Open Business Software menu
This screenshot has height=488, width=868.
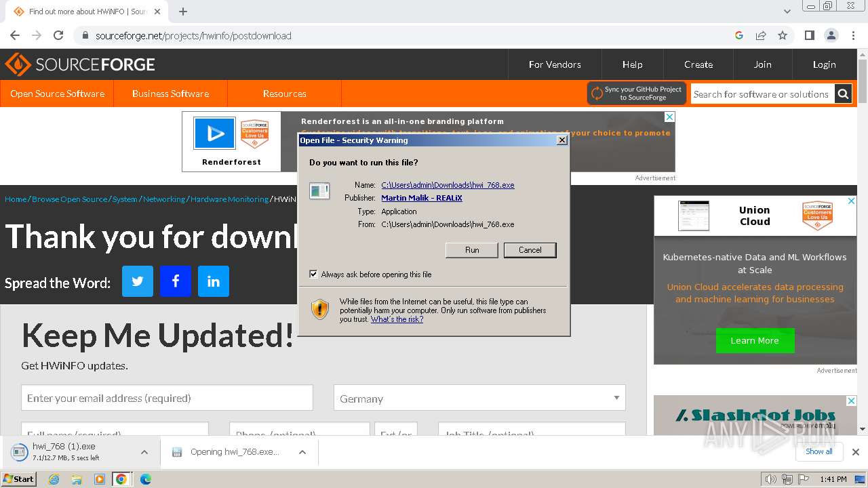pos(170,94)
